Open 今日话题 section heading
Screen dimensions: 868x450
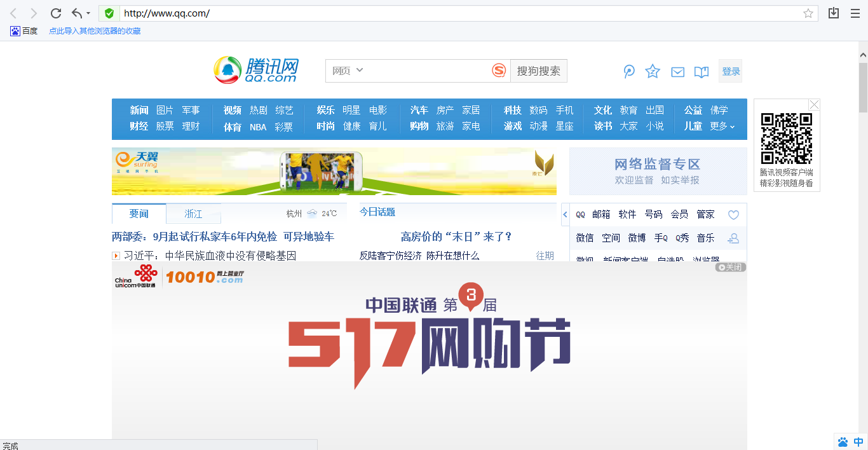pyautogui.click(x=377, y=212)
